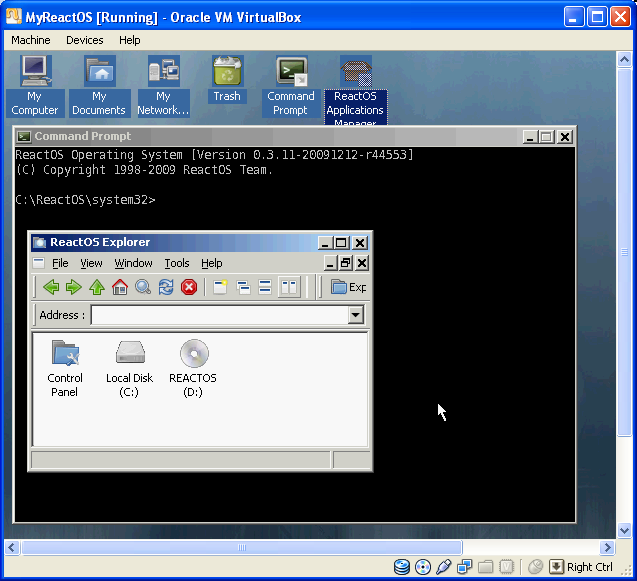Viewport: 637px width, 581px height.
Task: Open Search with the magnifier icon
Action: point(143,287)
